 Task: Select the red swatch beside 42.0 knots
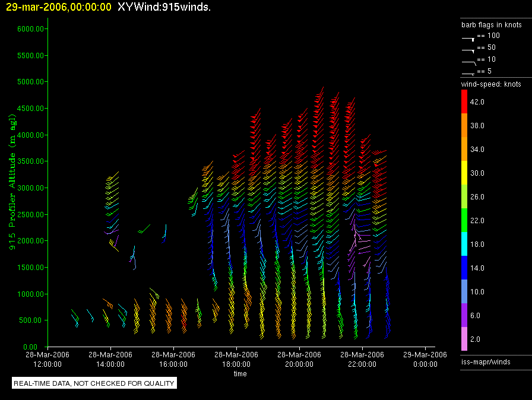pyautogui.click(x=464, y=102)
